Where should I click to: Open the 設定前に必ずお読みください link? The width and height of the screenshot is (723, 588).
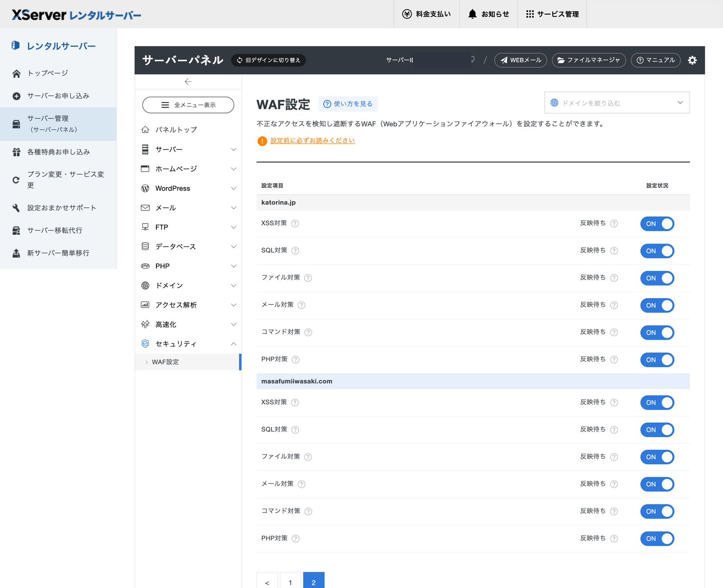click(313, 141)
